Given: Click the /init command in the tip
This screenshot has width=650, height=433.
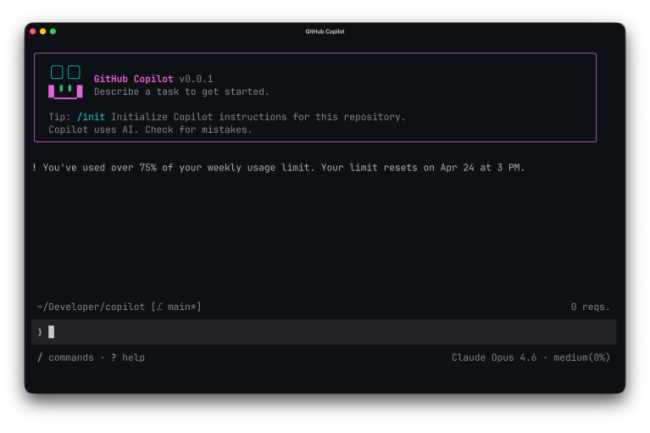Looking at the screenshot, I should pyautogui.click(x=91, y=117).
